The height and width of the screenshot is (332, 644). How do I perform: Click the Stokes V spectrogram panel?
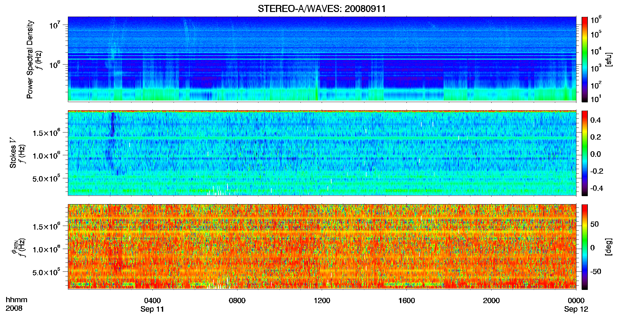pos(322,153)
